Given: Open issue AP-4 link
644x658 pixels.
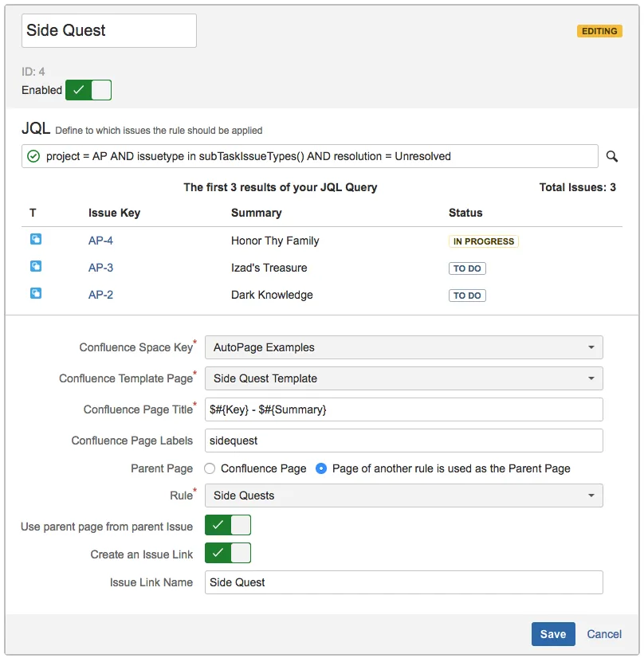Looking at the screenshot, I should (100, 241).
